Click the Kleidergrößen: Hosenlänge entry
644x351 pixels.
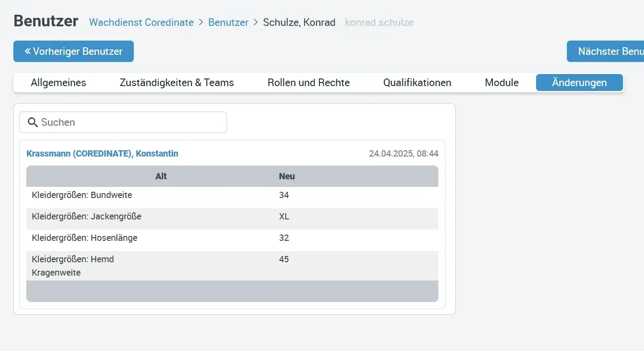tap(85, 238)
